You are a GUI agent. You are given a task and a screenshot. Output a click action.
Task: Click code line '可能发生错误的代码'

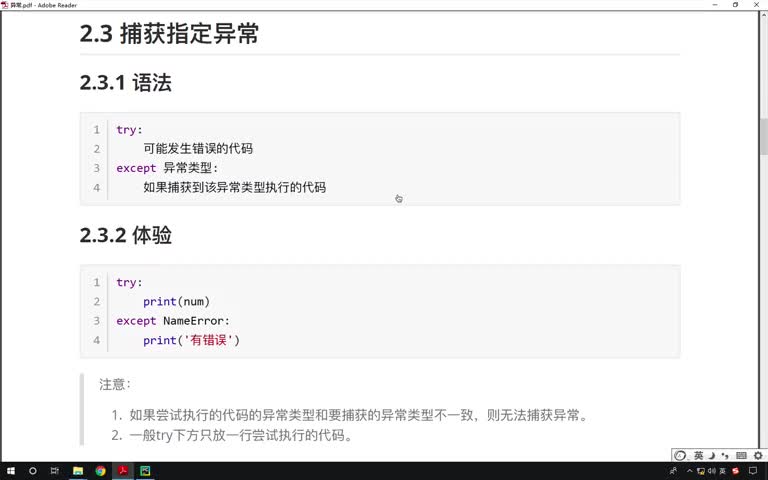click(198, 148)
